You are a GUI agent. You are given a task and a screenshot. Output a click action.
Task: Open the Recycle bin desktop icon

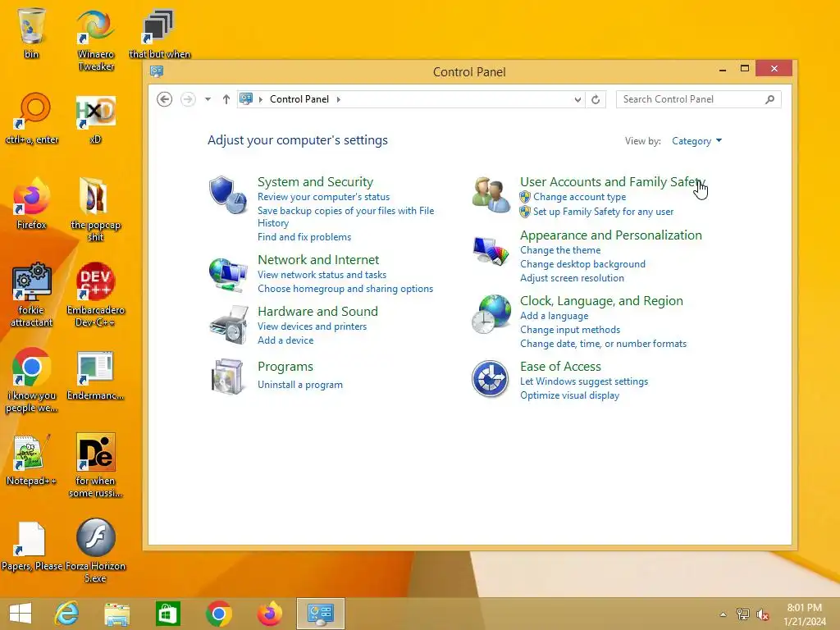click(x=31, y=33)
